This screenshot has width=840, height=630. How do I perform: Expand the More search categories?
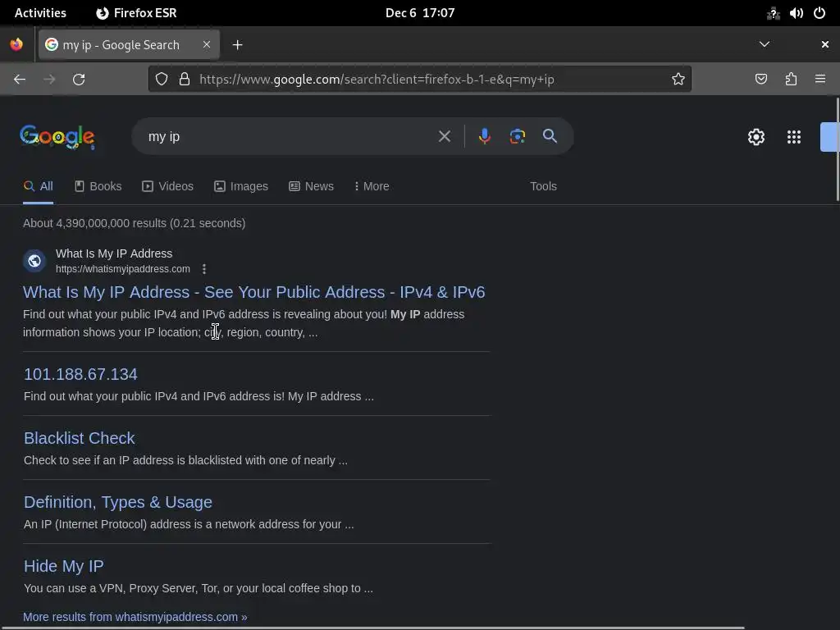372,186
